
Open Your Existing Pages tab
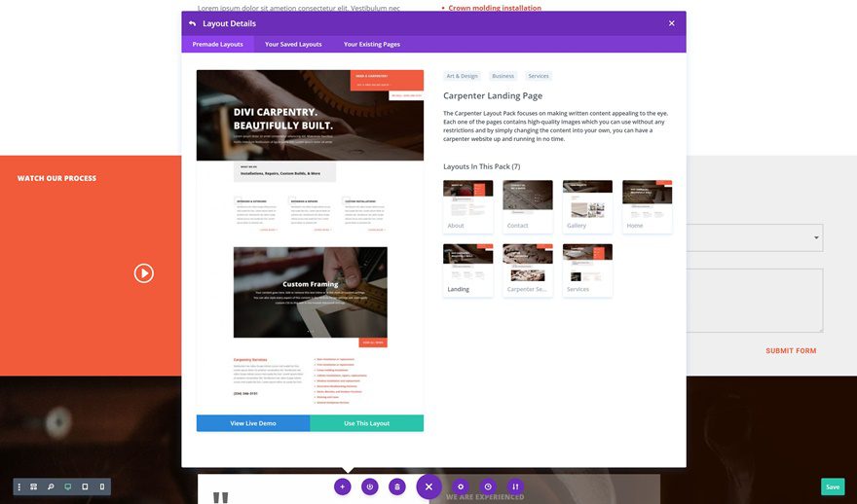(372, 44)
